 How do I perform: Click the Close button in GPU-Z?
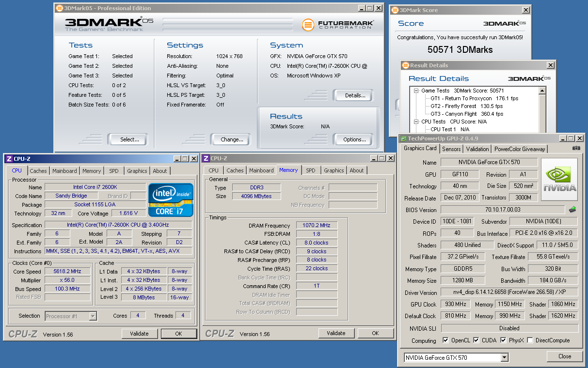[565, 356]
